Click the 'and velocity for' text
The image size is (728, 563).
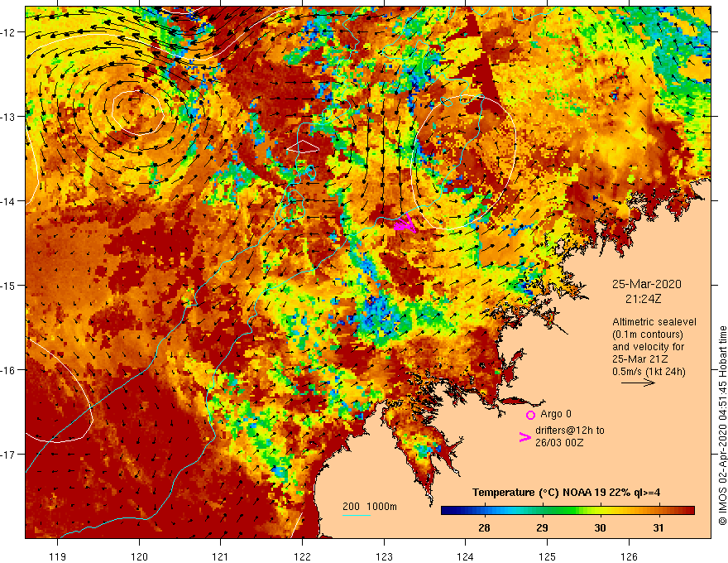click(648, 347)
